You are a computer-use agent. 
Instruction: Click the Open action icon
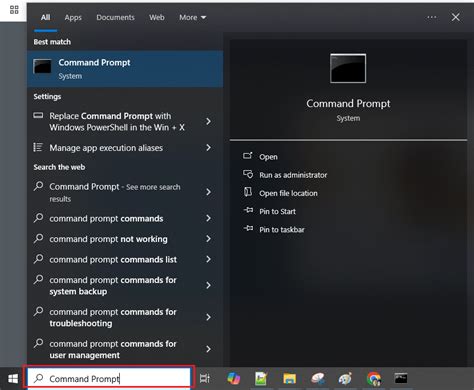(248, 155)
